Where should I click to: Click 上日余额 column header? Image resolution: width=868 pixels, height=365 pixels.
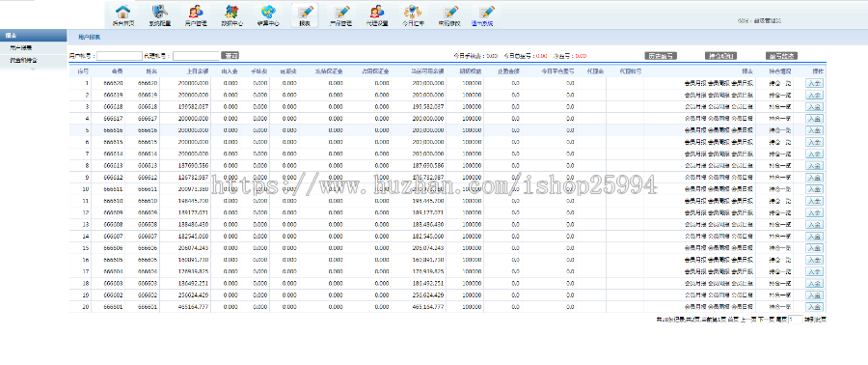(x=198, y=70)
